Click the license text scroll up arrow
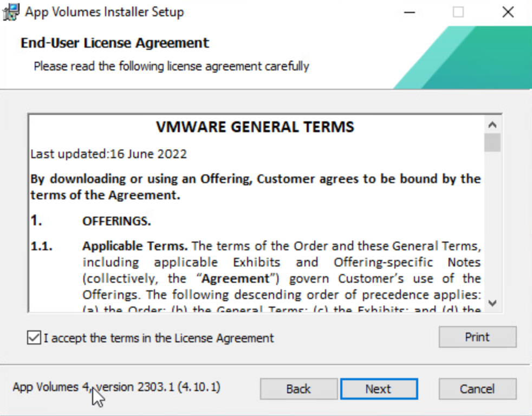 coord(492,125)
